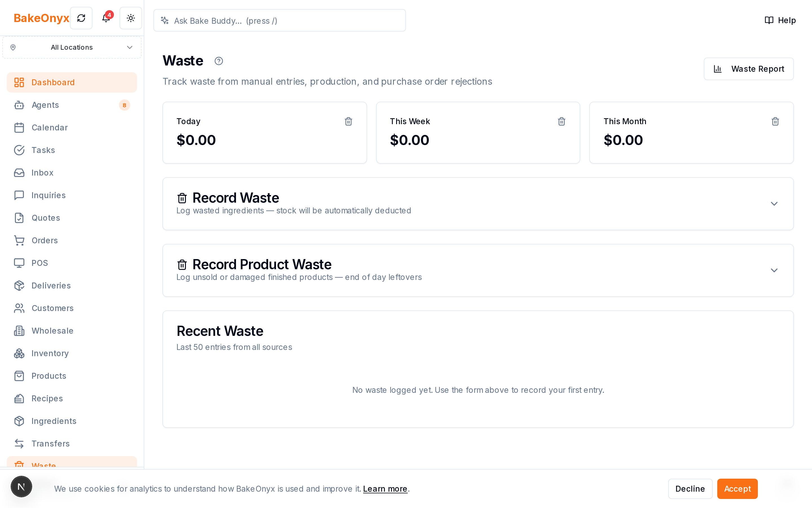The image size is (812, 508).
Task: Click the Transfers arrows icon in sidebar
Action: click(x=19, y=443)
